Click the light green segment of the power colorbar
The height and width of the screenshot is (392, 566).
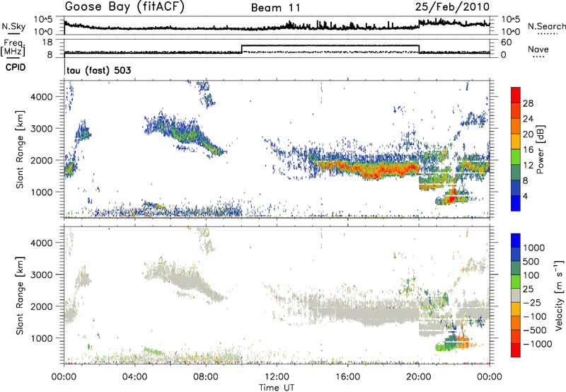pyautogui.click(x=516, y=157)
